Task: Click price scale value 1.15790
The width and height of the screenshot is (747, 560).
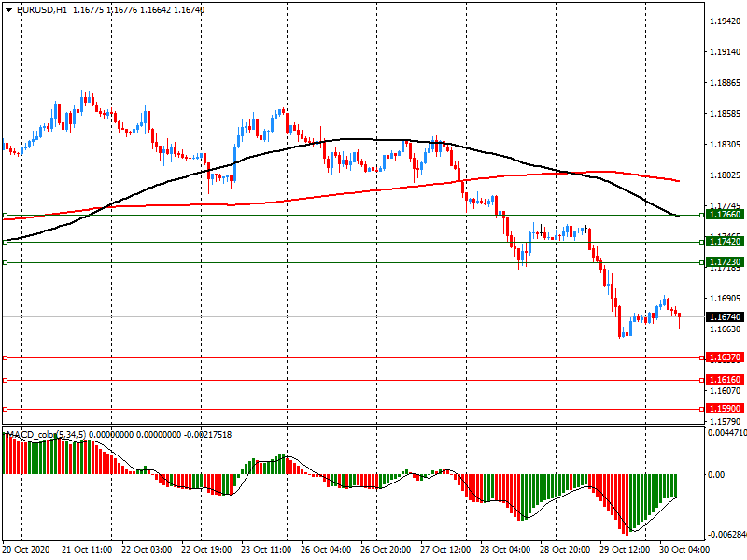Action: 726,422
